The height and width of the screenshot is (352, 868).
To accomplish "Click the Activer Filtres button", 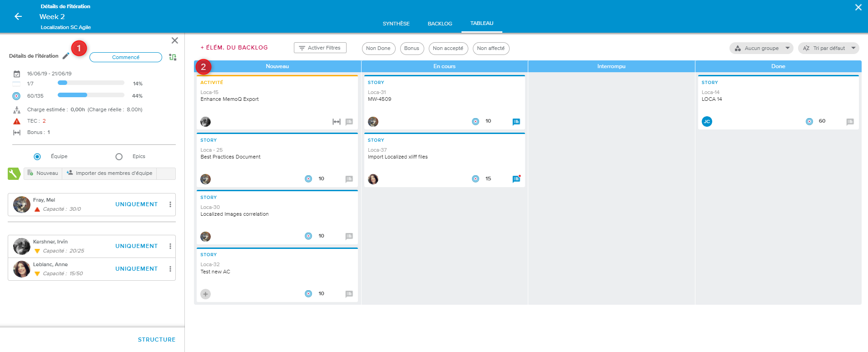I will coord(320,48).
